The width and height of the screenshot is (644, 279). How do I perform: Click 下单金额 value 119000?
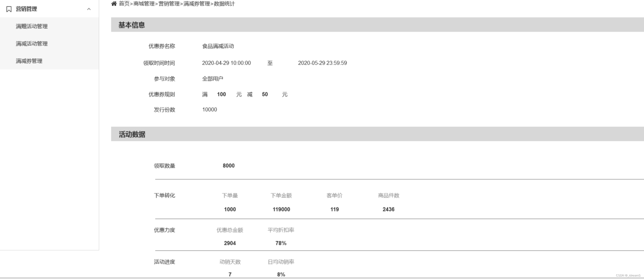pos(282,209)
